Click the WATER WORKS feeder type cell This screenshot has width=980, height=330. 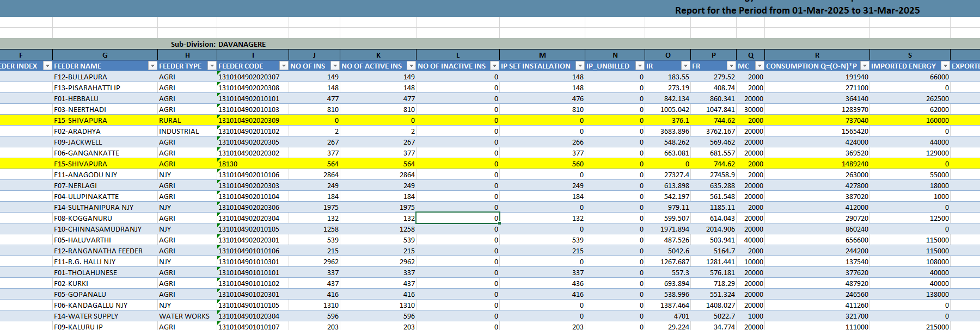[187, 316]
